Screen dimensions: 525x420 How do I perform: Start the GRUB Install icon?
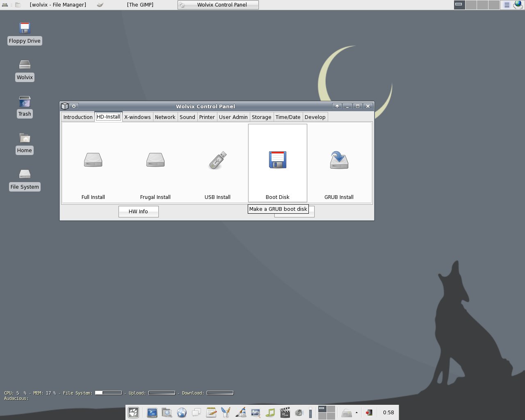click(339, 160)
